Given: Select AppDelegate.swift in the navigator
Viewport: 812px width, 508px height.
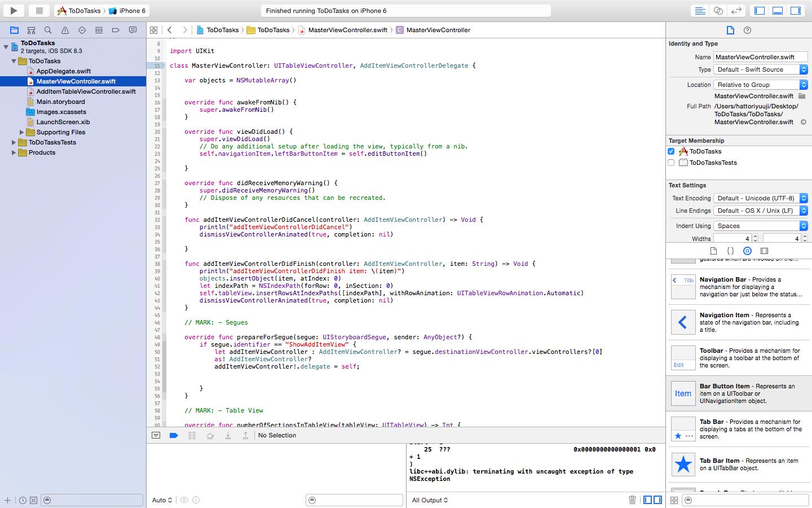Looking at the screenshot, I should click(63, 71).
